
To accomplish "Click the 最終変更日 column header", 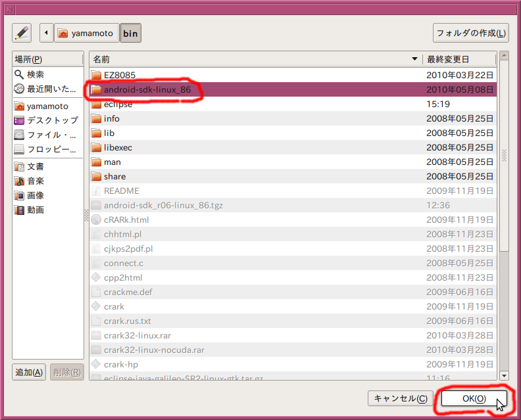I will [460, 59].
